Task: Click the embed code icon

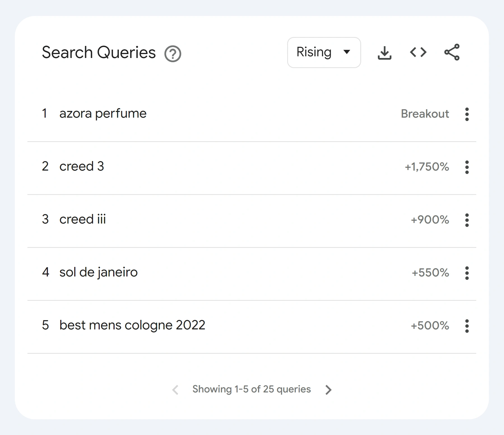Action: (x=418, y=52)
